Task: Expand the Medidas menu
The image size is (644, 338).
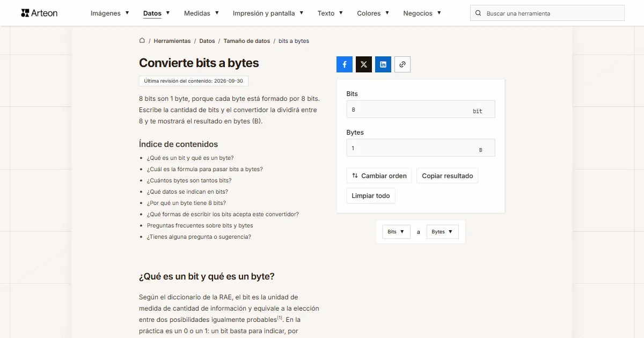Action: click(x=201, y=13)
